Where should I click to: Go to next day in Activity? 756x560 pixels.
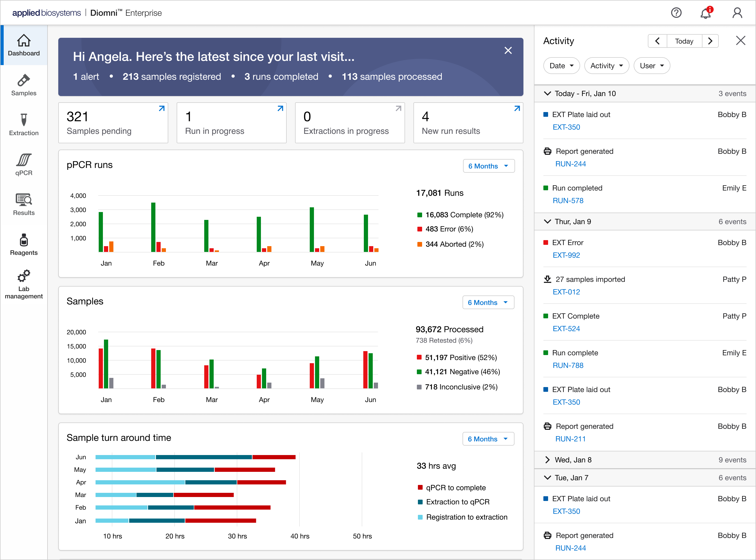710,41
